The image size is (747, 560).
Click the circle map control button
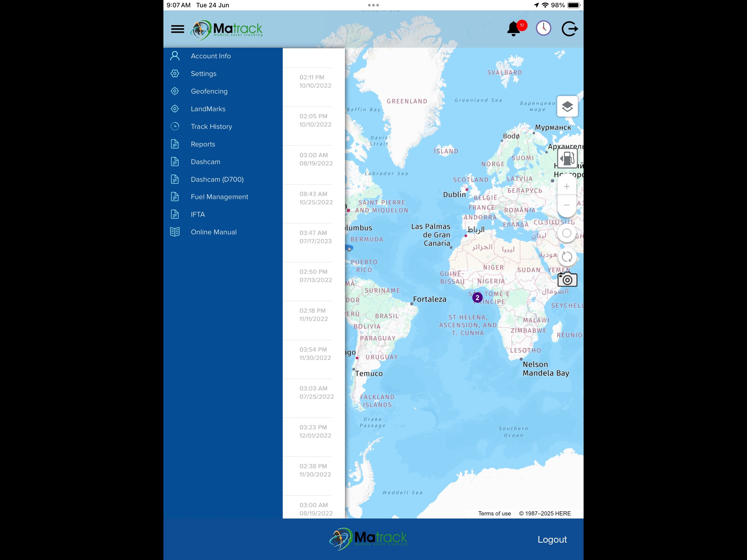click(x=567, y=233)
